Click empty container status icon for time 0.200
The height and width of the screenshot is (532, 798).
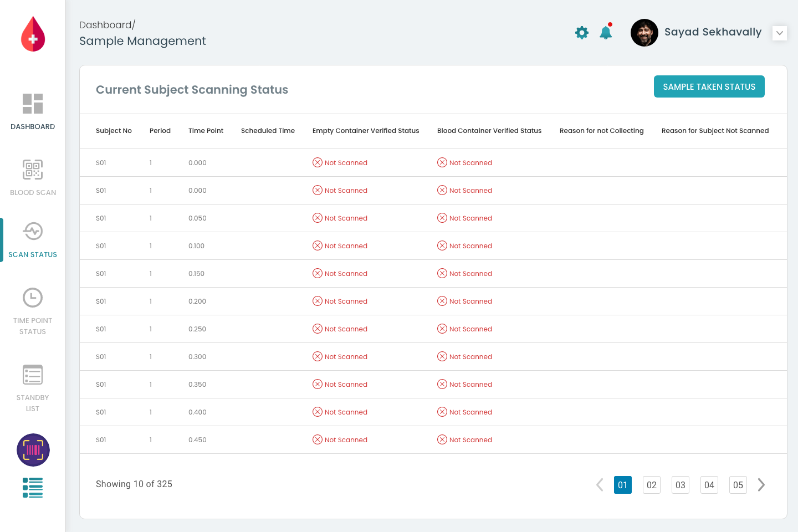pos(318,301)
